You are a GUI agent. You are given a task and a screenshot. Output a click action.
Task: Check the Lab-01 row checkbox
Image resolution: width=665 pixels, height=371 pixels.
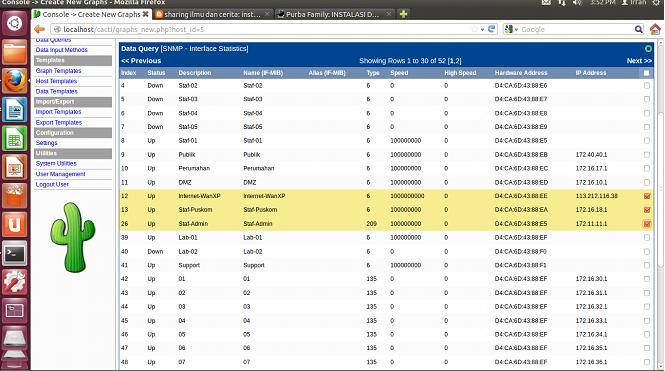(647, 237)
